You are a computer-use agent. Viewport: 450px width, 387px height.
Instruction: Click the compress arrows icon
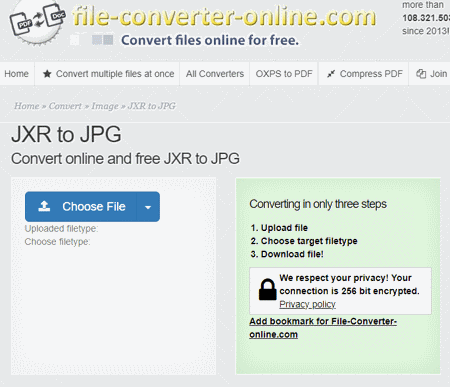331,74
